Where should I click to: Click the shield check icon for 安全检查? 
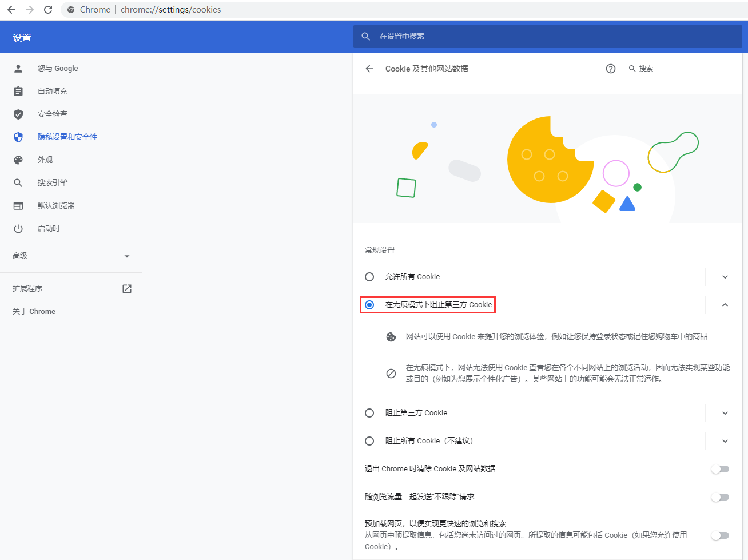point(18,114)
